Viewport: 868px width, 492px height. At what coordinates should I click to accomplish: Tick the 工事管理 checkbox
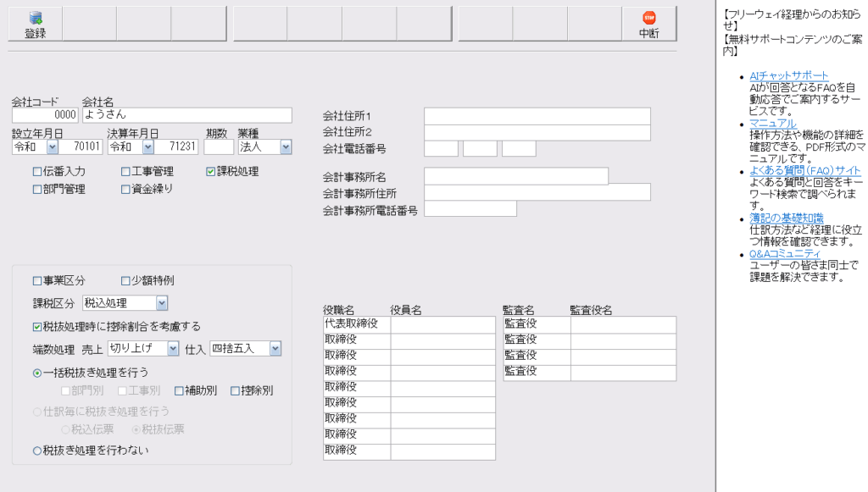(x=125, y=171)
